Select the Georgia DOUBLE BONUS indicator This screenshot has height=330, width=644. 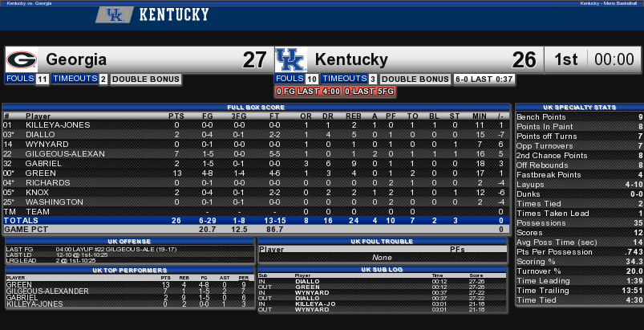pos(146,79)
